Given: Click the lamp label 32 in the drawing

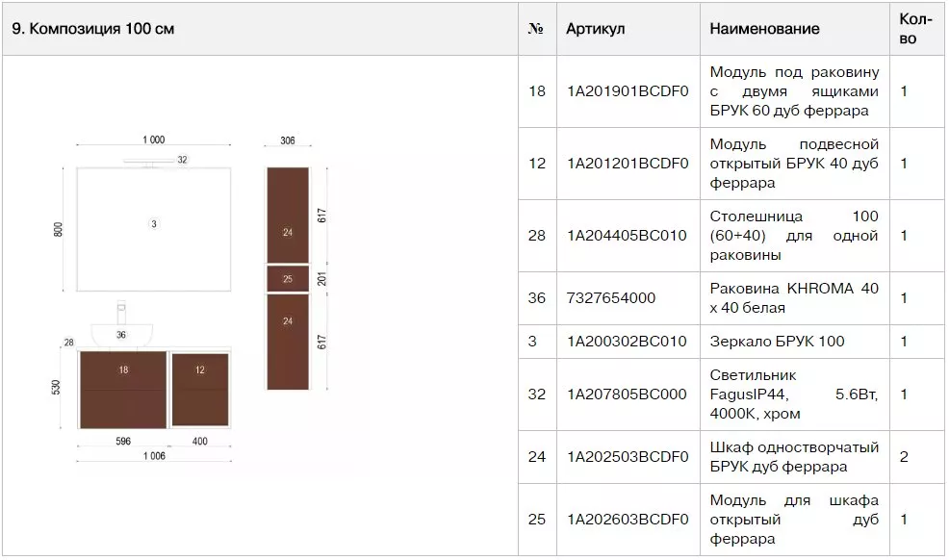Looking at the screenshot, I should 182,160.
